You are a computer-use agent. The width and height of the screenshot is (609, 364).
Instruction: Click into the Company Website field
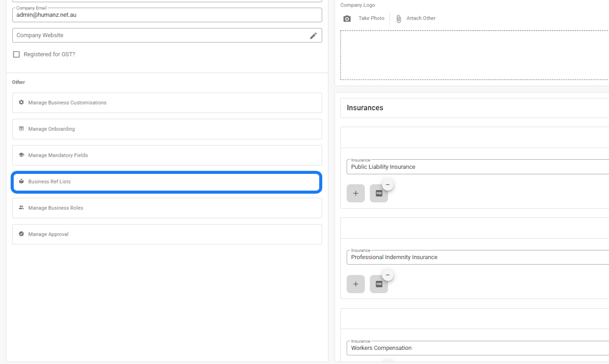(167, 35)
